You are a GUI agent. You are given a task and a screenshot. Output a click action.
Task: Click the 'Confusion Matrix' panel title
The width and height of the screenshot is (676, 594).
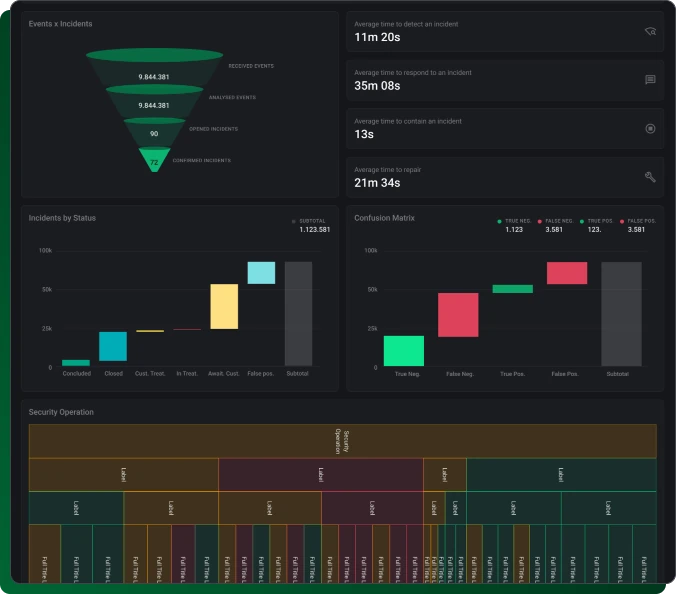pyautogui.click(x=384, y=218)
